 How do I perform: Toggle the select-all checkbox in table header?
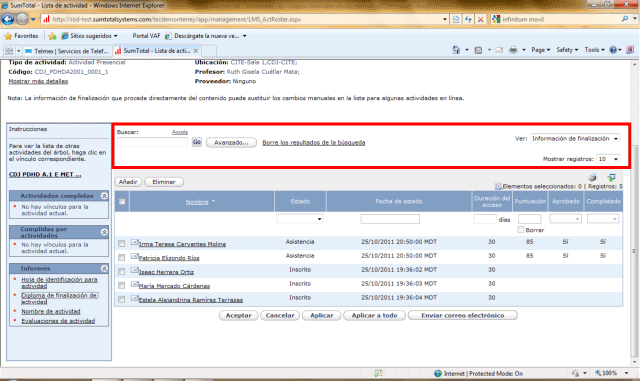pyautogui.click(x=122, y=201)
